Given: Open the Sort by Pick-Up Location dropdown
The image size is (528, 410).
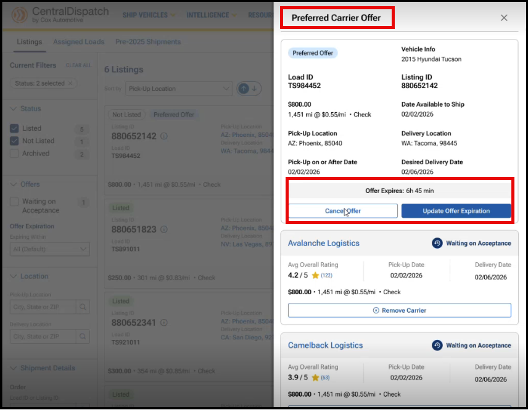Looking at the screenshot, I should coord(179,89).
